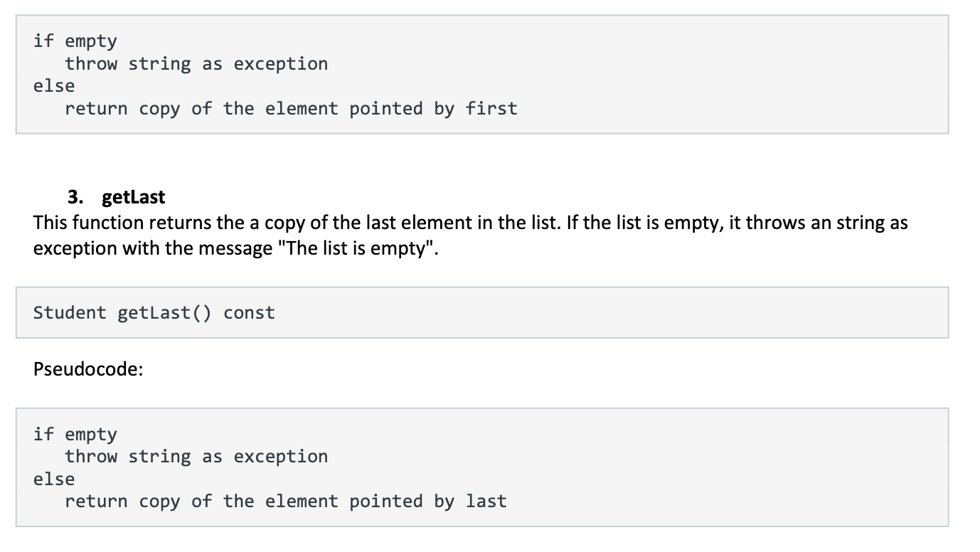Click the "Pseudocode:" label
Image resolution: width=980 pixels, height=552 pixels.
pos(88,371)
